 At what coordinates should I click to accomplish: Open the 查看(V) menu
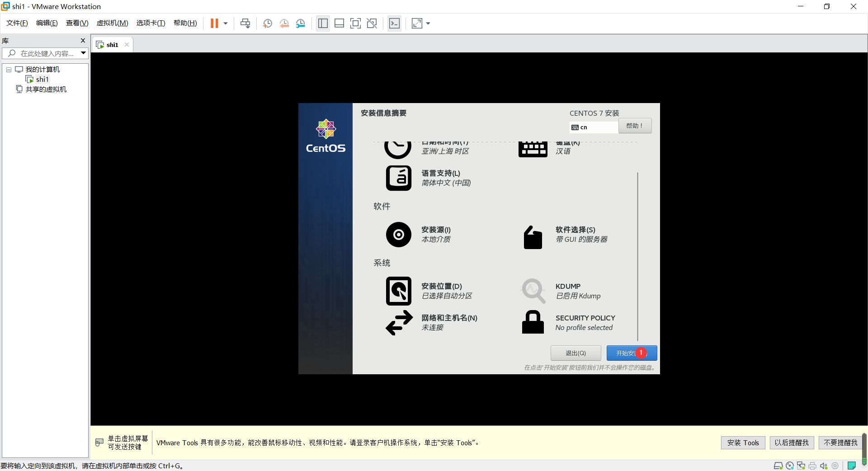[x=77, y=23]
